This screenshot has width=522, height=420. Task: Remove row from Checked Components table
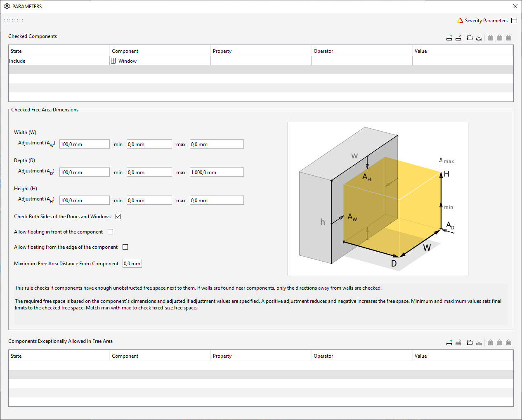click(x=458, y=38)
